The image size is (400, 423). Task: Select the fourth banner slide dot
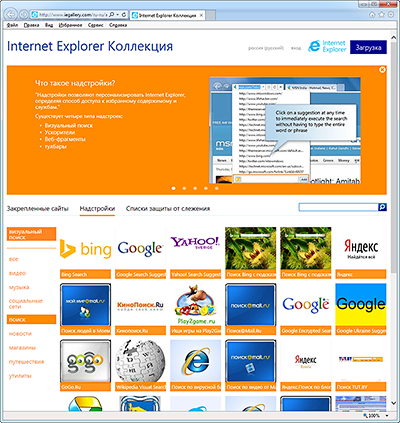[206, 188]
